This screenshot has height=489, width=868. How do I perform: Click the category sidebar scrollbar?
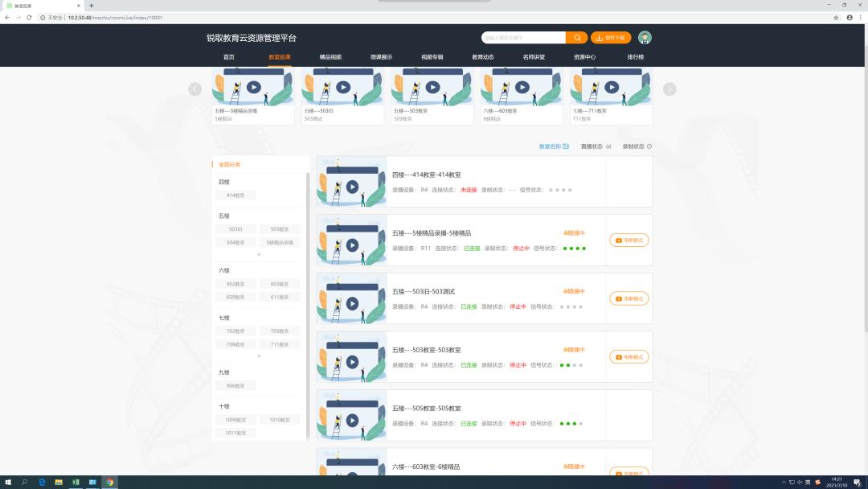click(x=308, y=306)
